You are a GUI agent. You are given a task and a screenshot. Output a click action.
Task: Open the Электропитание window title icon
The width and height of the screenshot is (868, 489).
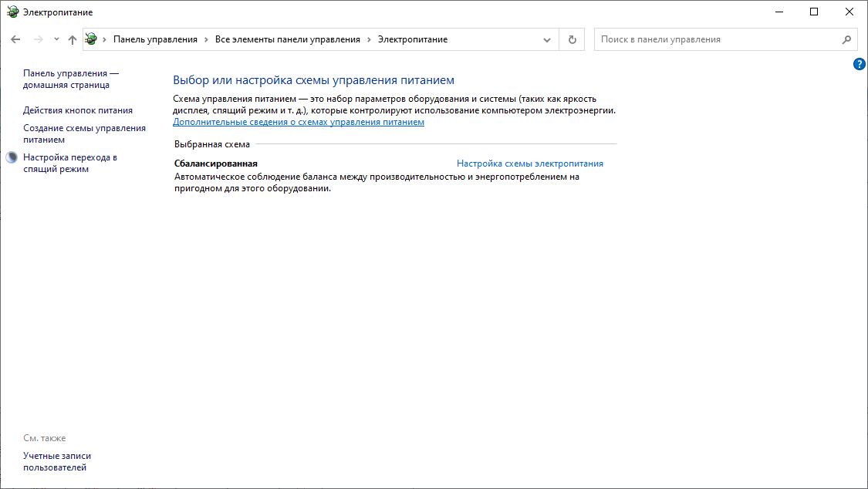pos(13,12)
